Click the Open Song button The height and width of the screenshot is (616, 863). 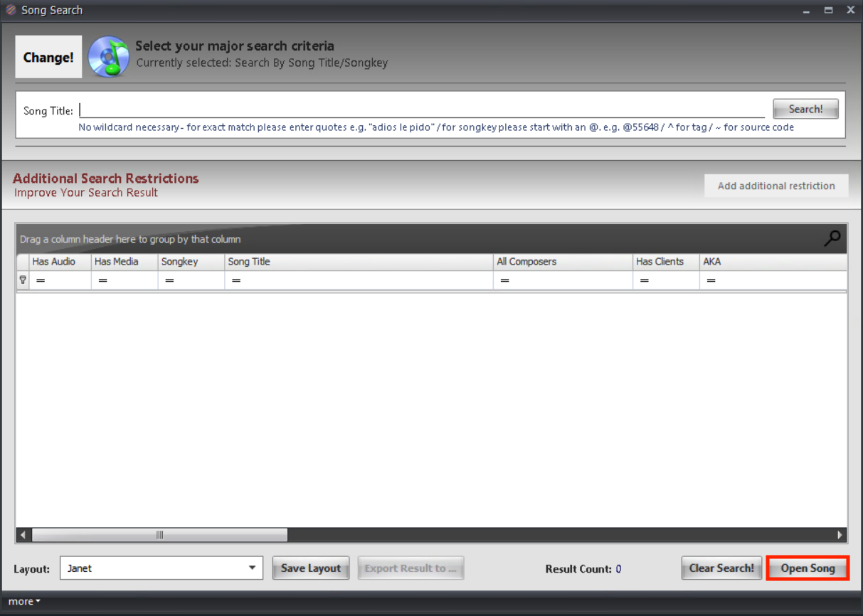point(808,568)
